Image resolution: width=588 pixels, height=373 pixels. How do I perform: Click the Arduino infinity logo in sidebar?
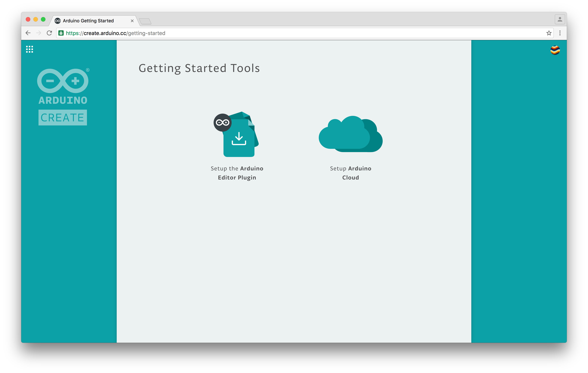(x=63, y=81)
